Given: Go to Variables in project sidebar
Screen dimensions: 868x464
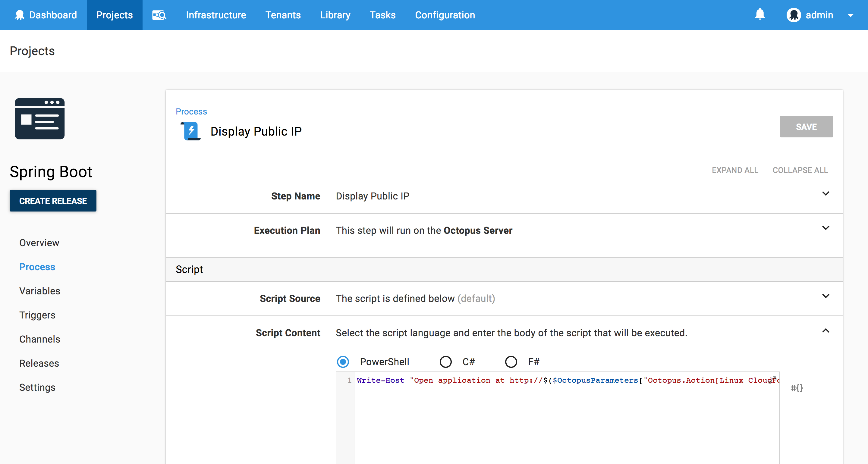Looking at the screenshot, I should point(40,291).
